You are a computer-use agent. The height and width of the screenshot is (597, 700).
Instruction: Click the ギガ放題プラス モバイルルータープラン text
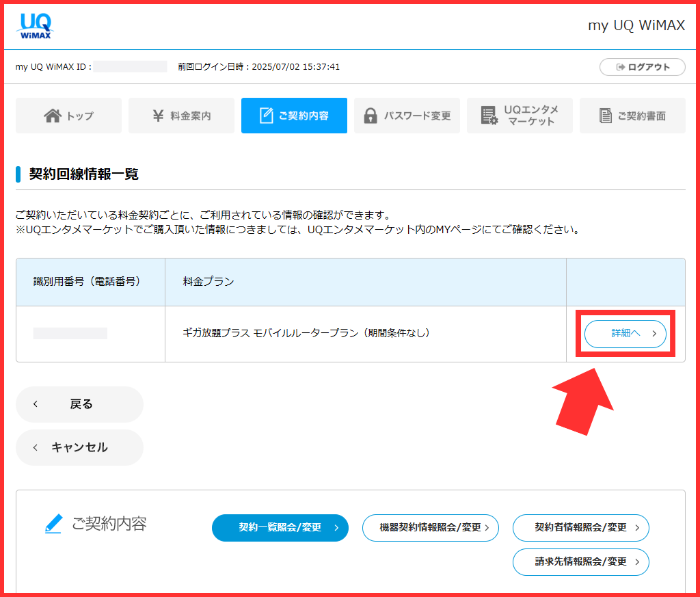tap(306, 333)
